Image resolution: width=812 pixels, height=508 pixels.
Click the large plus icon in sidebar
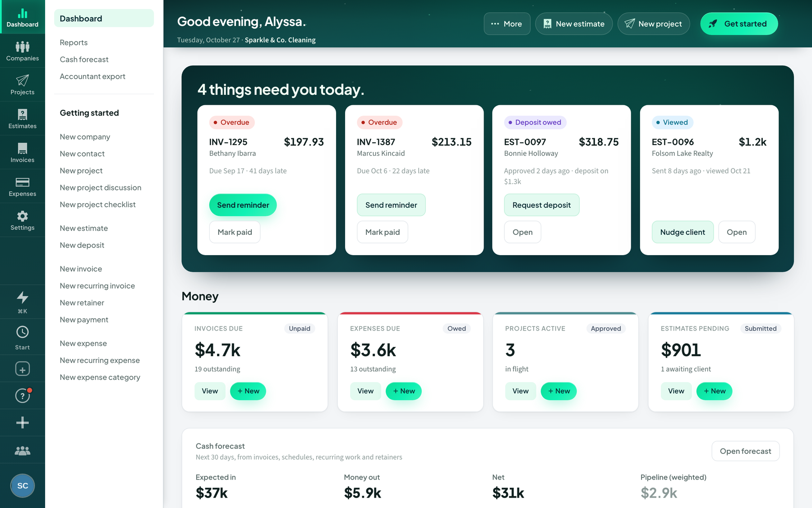point(23,423)
